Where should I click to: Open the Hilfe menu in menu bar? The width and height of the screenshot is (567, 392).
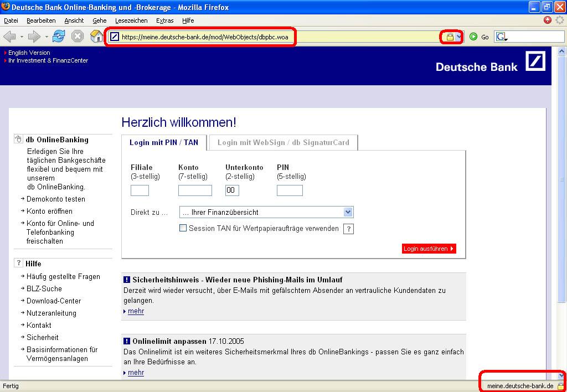pos(188,20)
